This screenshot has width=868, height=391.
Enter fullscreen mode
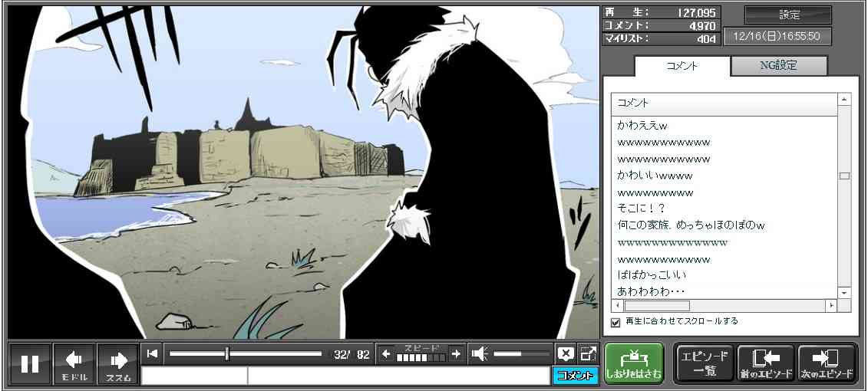click(588, 353)
